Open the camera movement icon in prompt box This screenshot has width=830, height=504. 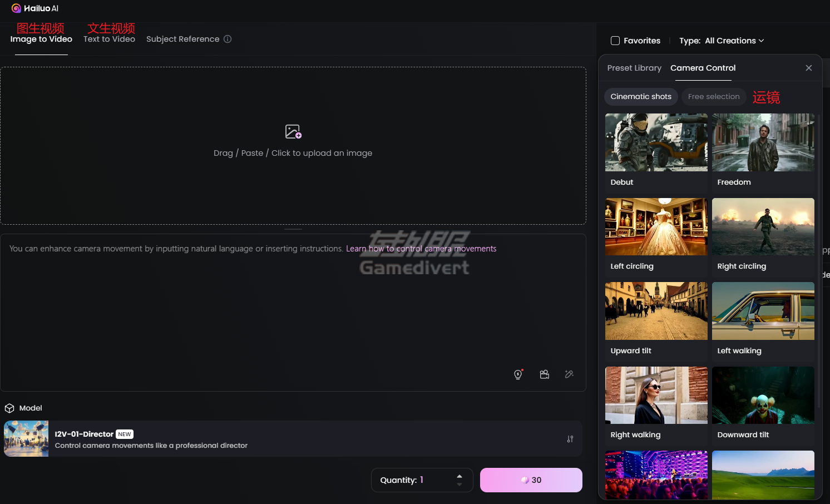point(545,374)
